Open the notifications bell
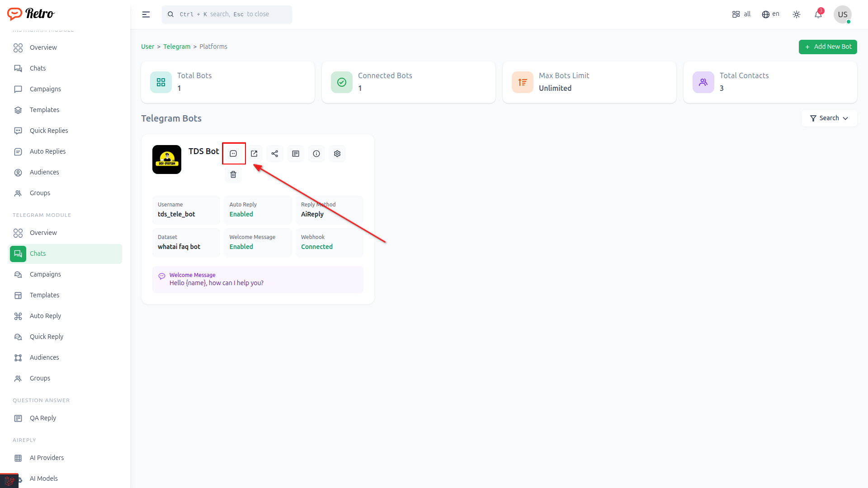 818,14
